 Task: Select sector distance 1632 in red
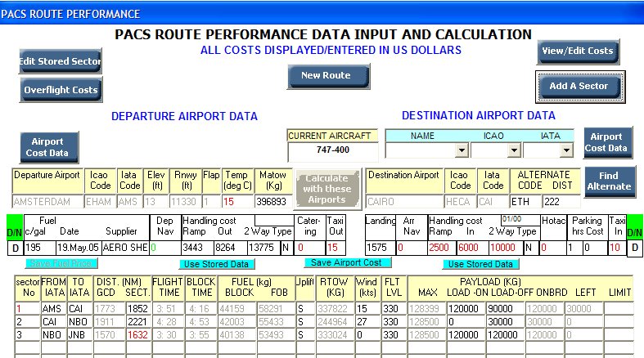pos(138,334)
